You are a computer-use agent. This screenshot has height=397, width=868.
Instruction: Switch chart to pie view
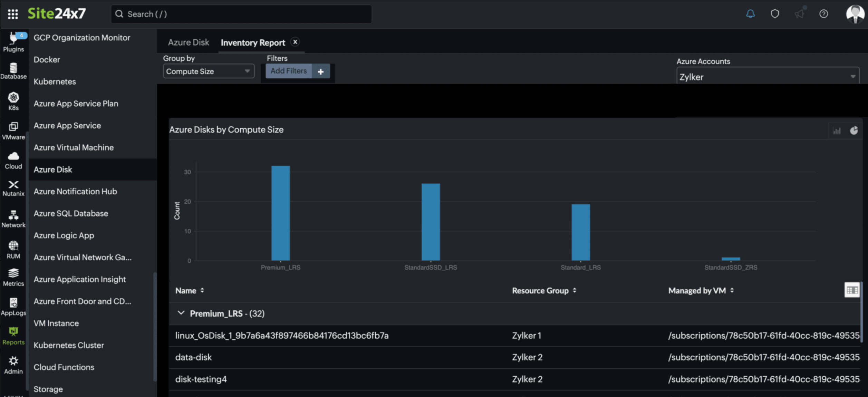coord(853,130)
